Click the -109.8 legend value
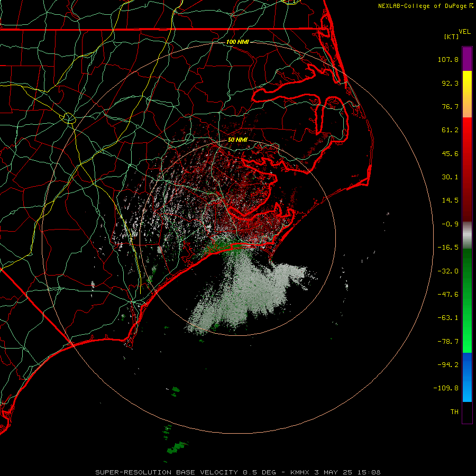The height and width of the screenshot is (476, 476). [x=446, y=388]
